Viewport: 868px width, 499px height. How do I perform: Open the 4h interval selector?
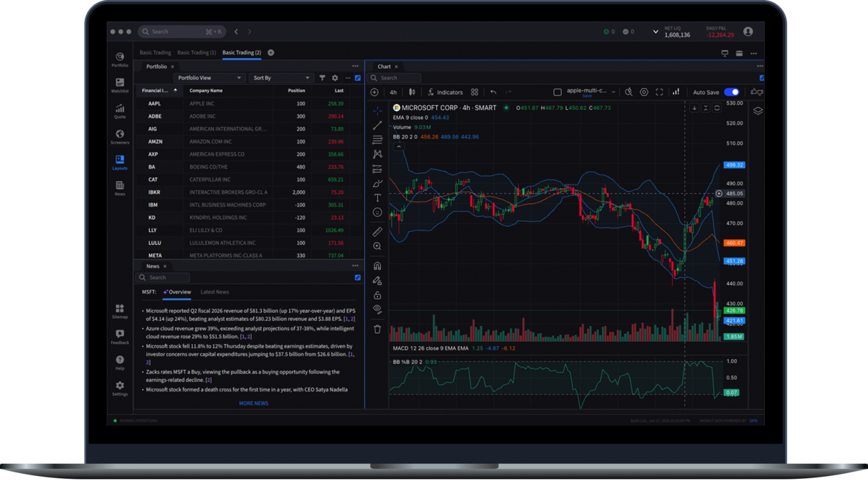coord(393,92)
